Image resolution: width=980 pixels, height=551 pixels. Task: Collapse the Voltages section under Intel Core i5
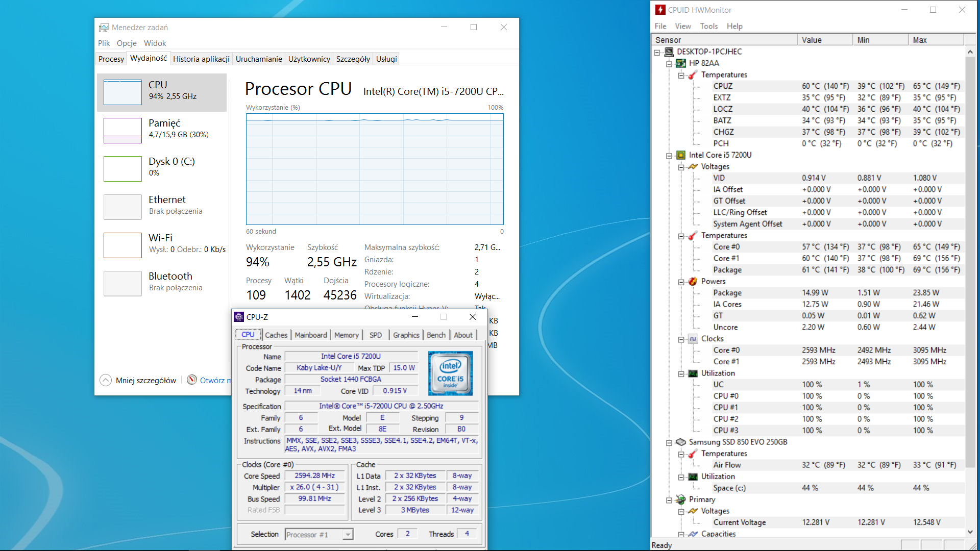[x=681, y=167]
